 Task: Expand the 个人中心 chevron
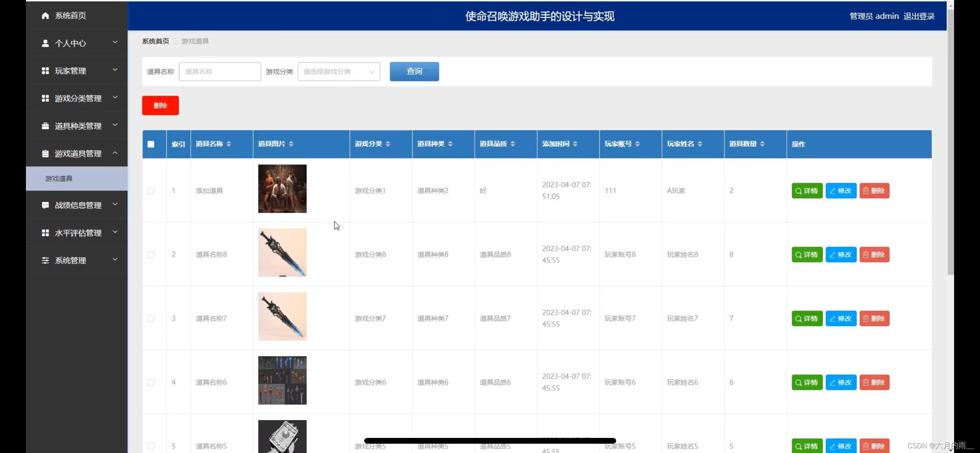pyautogui.click(x=115, y=42)
